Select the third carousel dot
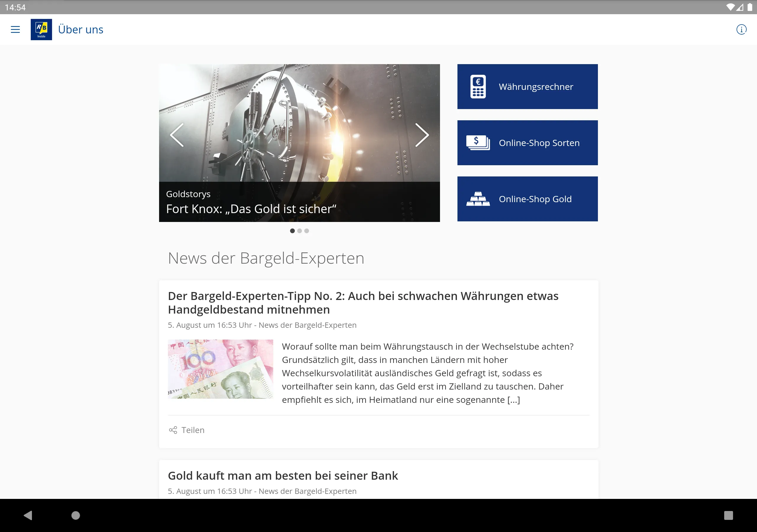 pos(307,231)
